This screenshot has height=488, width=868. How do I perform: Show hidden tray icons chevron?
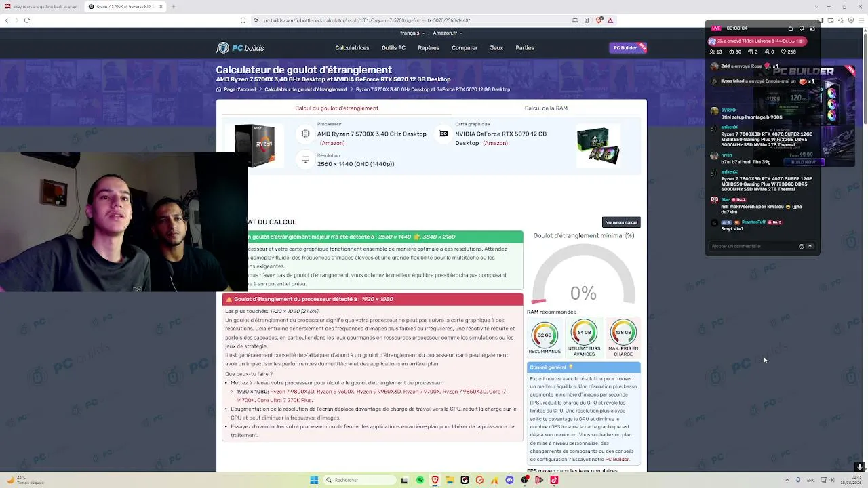tap(787, 481)
